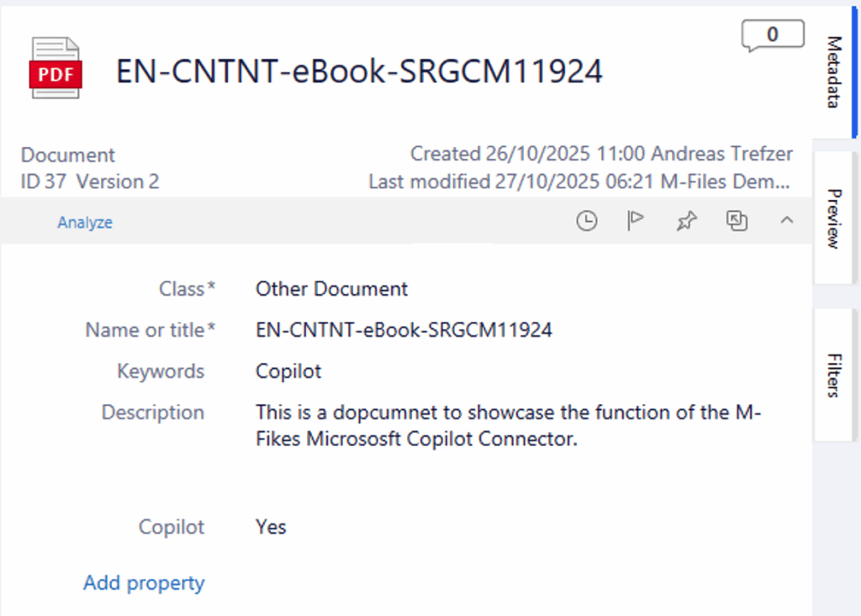
Task: Click the ID 37 Version 2 text
Action: coord(90,182)
